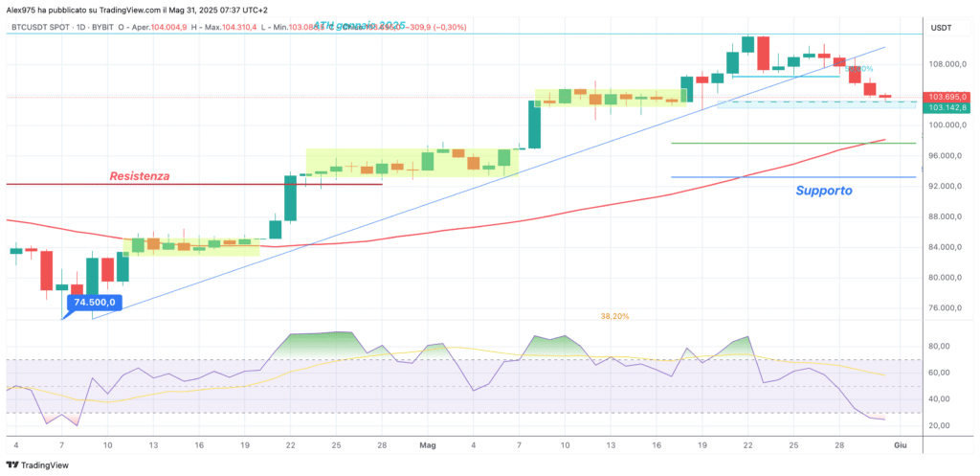Image resolution: width=980 pixels, height=476 pixels.
Task: Click the green 103.142,8 price label
Action: 948,107
